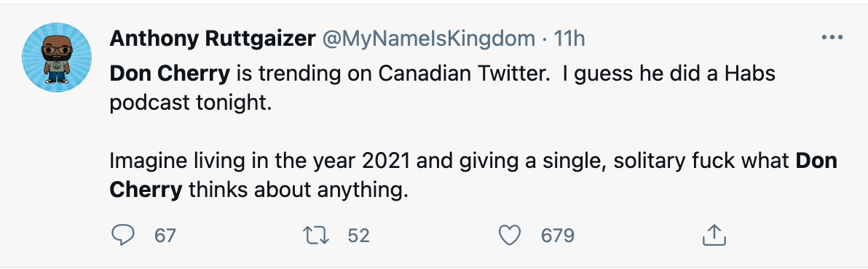The height and width of the screenshot is (269, 868).
Task: Click the phrase 'thinks about anything.'
Action: tap(298, 190)
